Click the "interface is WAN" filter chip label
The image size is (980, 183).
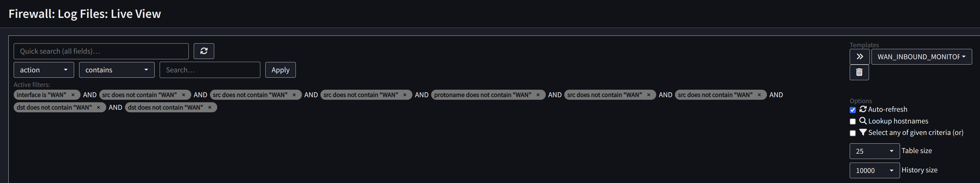41,95
